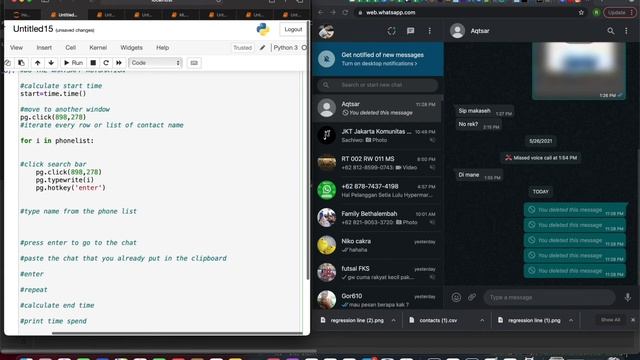The height and width of the screenshot is (360, 640).
Task: Open WhatsApp Status circle icon
Action: coord(391,31)
